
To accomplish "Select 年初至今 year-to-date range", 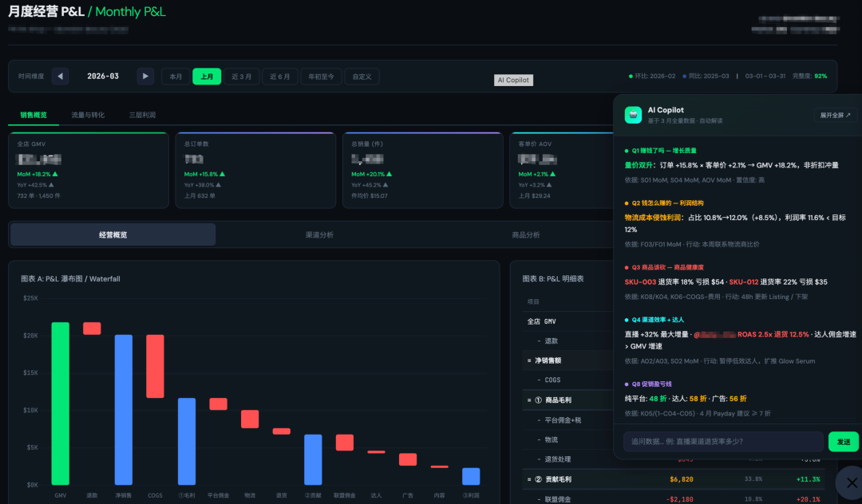I will 322,77.
